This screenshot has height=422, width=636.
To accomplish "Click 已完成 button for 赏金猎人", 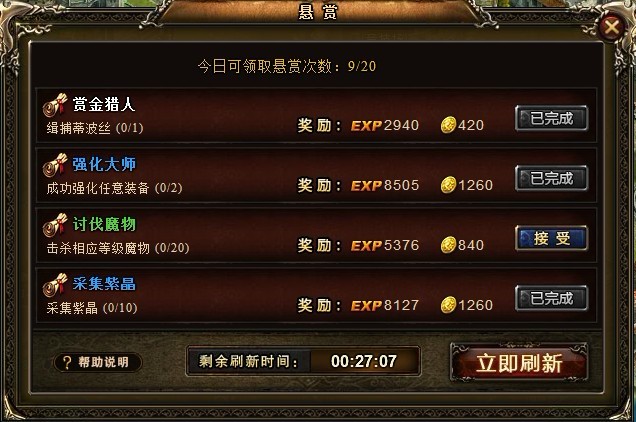I will click(x=551, y=118).
